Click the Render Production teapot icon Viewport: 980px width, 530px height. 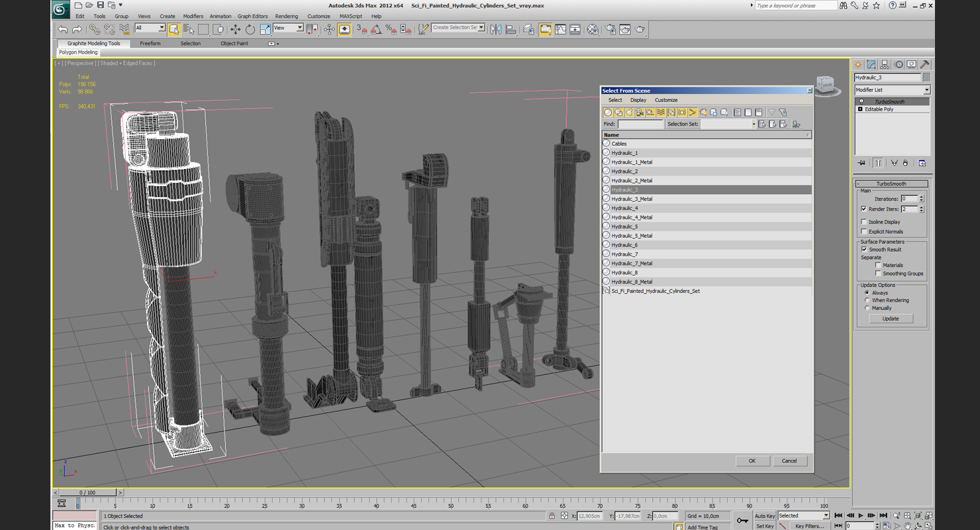tap(640, 29)
